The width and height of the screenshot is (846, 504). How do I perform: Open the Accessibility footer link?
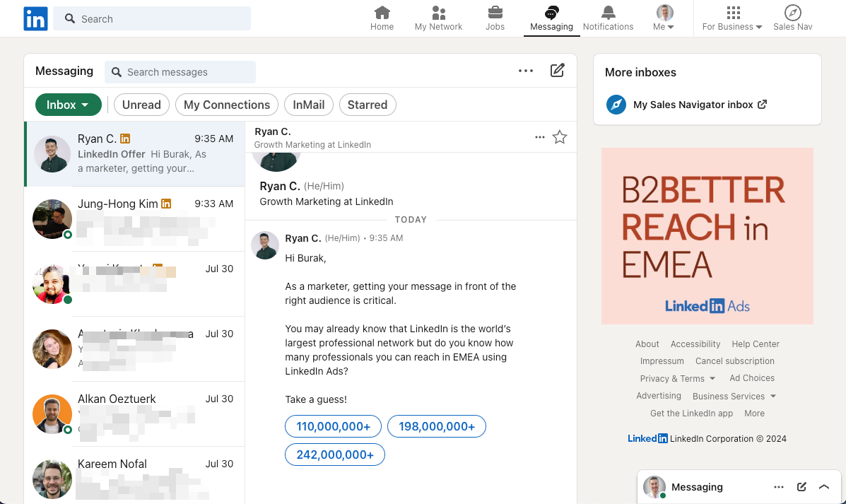click(x=695, y=344)
